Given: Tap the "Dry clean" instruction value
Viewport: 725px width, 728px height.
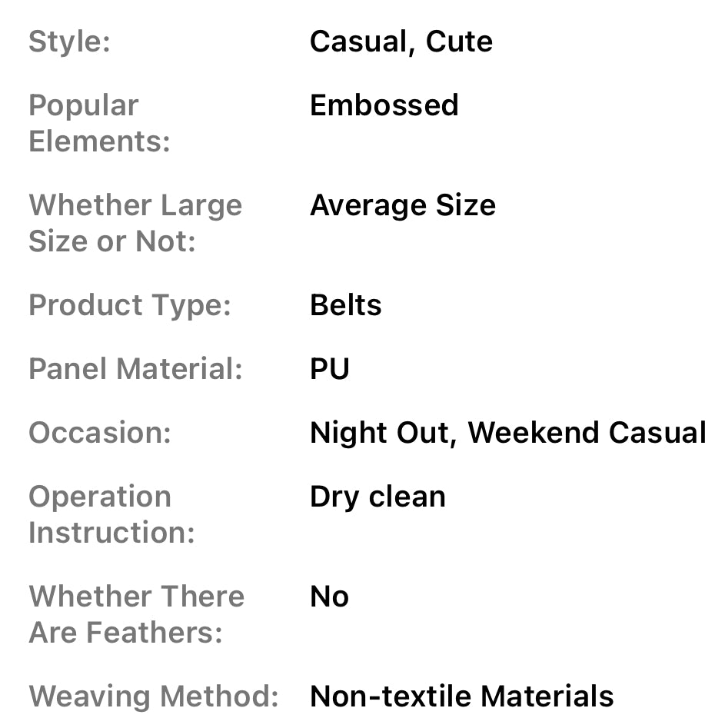Looking at the screenshot, I should [377, 497].
